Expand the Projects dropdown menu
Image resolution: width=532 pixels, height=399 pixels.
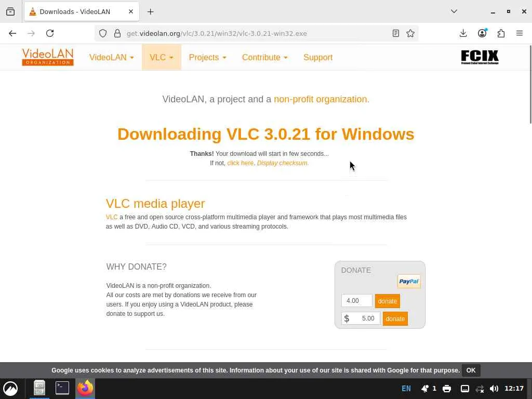(x=207, y=57)
